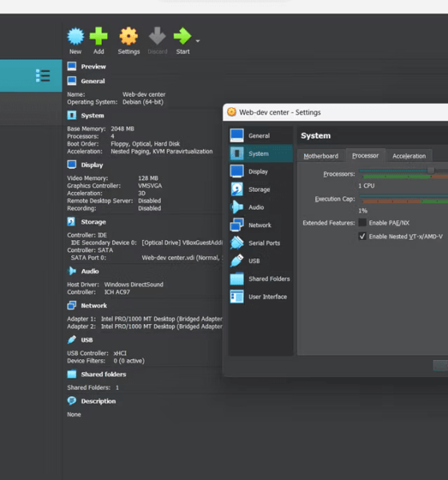This screenshot has width=448, height=480.
Task: Click the '128 MB' video memory value
Action: 148,178
